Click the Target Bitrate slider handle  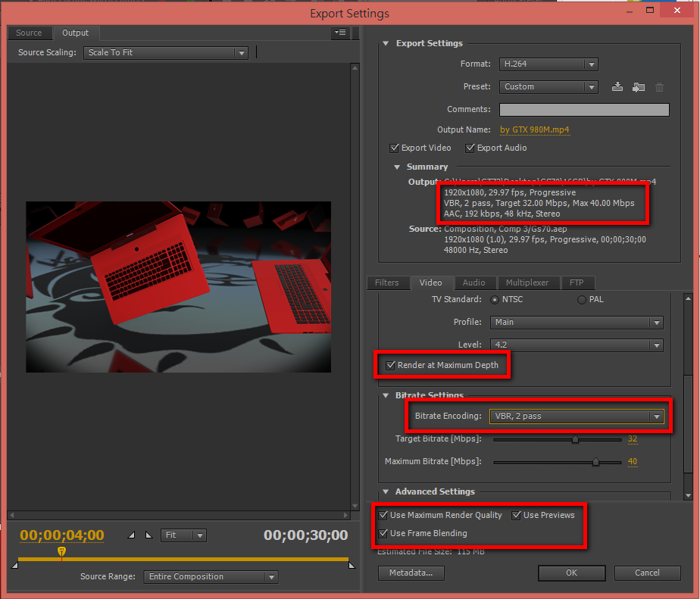[575, 440]
